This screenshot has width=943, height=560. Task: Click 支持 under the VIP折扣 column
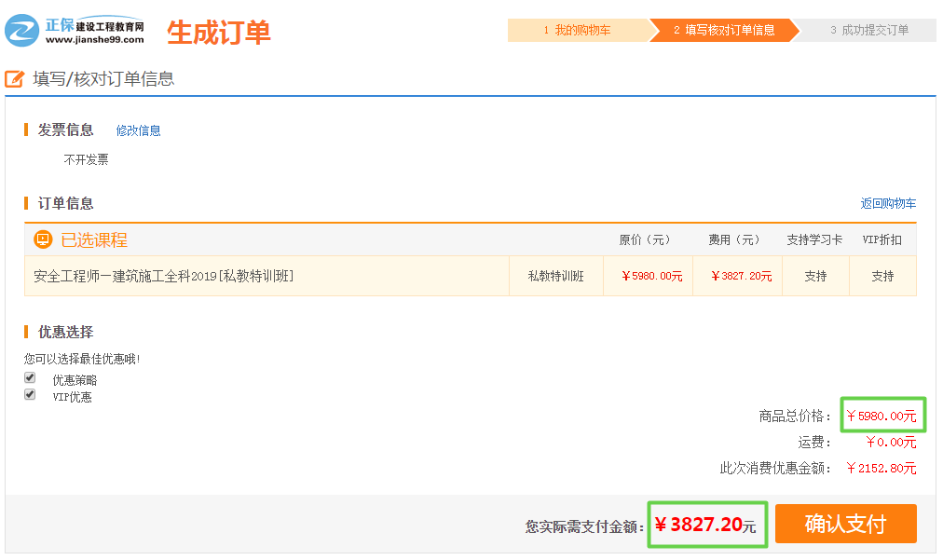pos(882,276)
